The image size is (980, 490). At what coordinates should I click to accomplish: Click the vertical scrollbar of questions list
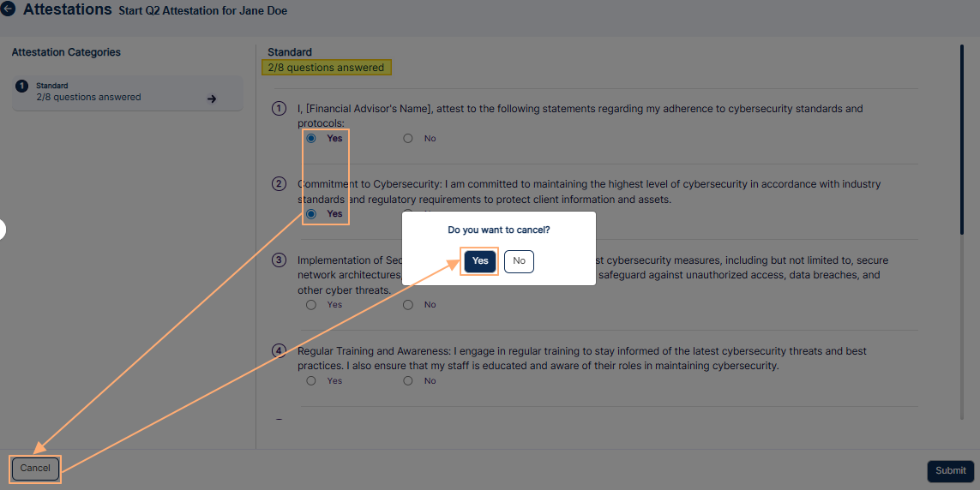pyautogui.click(x=962, y=137)
